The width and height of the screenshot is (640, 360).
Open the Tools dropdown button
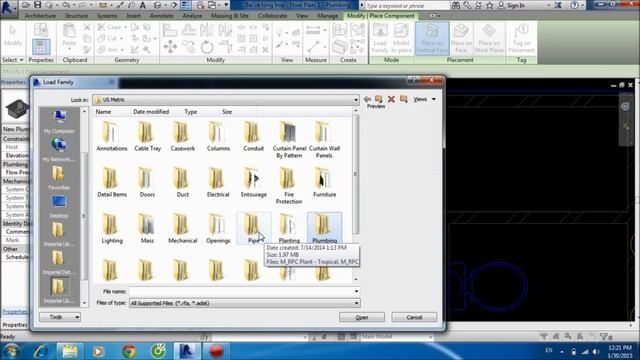click(x=60, y=317)
